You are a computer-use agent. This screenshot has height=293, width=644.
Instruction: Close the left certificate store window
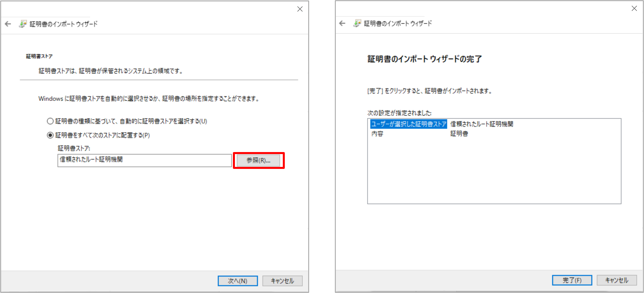coord(300,9)
